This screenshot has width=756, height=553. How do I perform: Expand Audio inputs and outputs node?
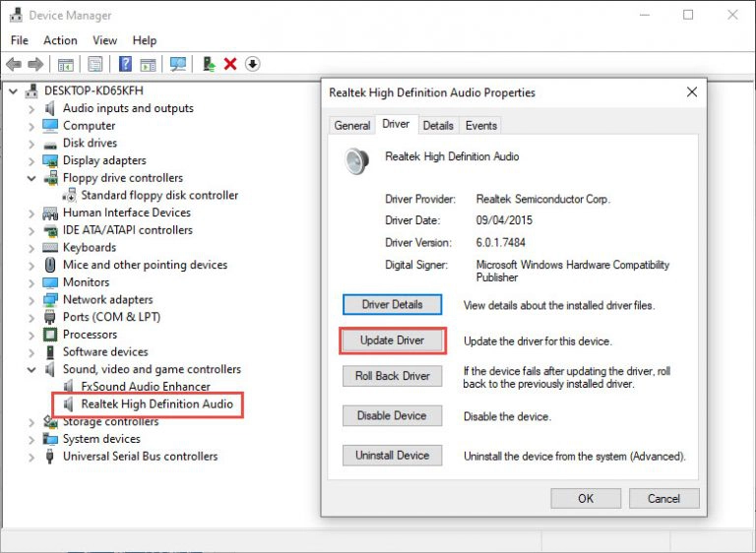click(31, 108)
